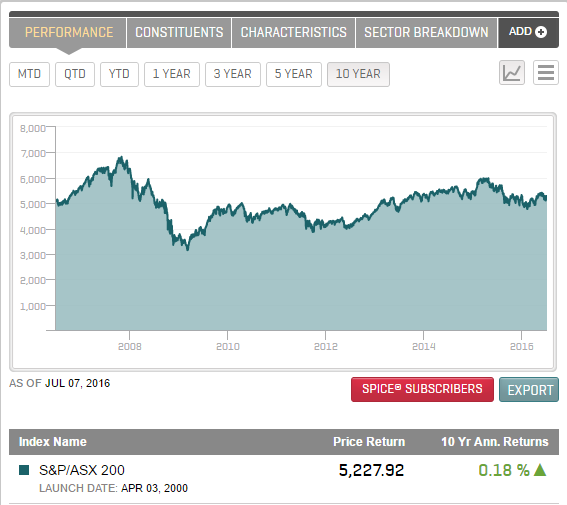Image resolution: width=567 pixels, height=505 pixels.
Task: Click the 4,000 y-axis label
Action: point(33,230)
